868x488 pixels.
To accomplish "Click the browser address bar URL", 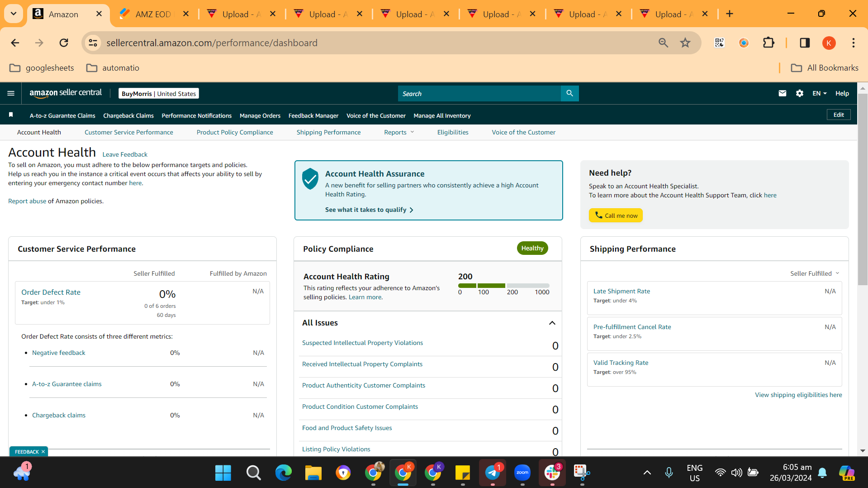I will 212,43.
